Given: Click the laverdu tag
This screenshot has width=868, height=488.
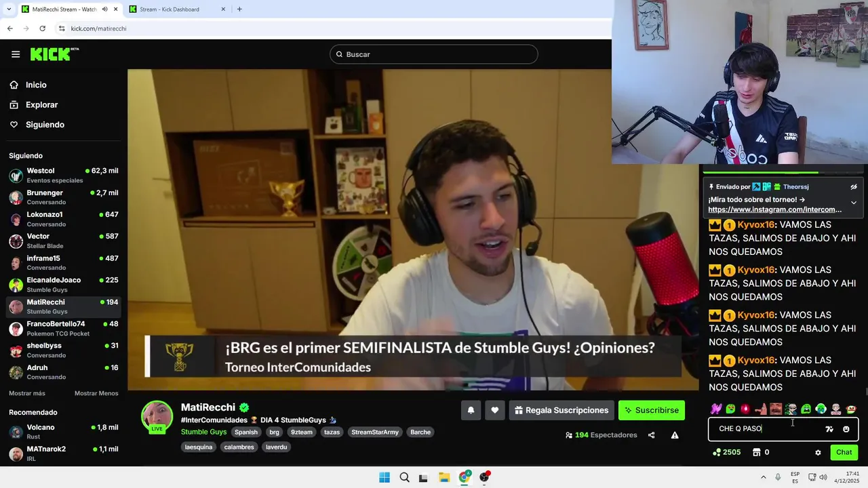Looking at the screenshot, I should pos(276,447).
